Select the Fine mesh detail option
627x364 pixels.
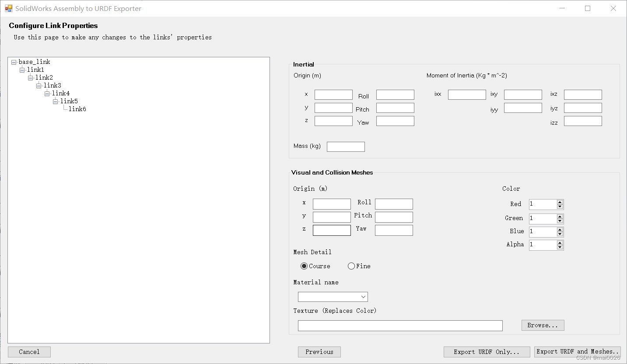coord(351,266)
